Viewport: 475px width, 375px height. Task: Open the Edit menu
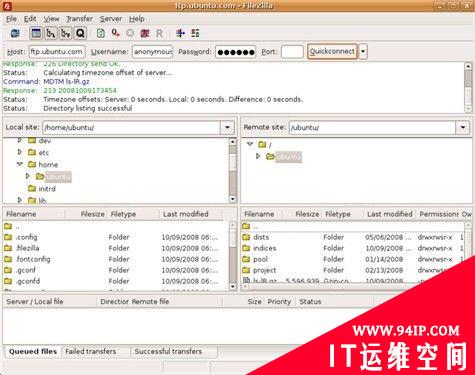(30, 19)
